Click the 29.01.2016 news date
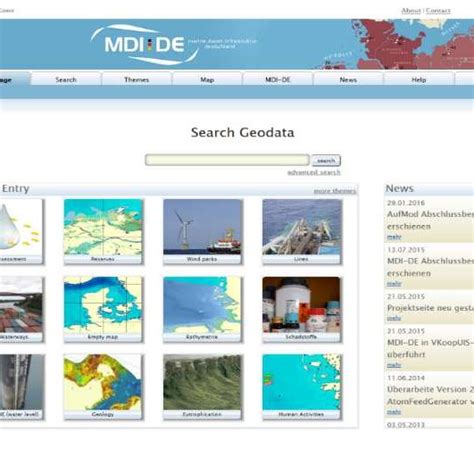This screenshot has height=474, width=474. tap(406, 203)
